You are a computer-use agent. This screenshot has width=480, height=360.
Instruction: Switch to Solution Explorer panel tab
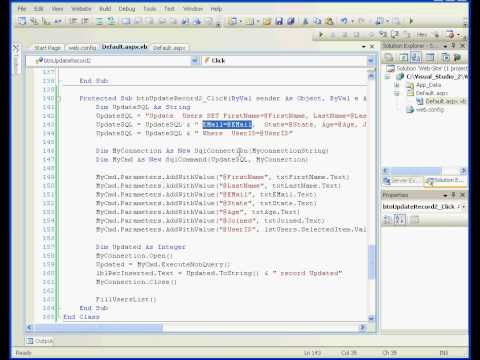tap(446, 181)
